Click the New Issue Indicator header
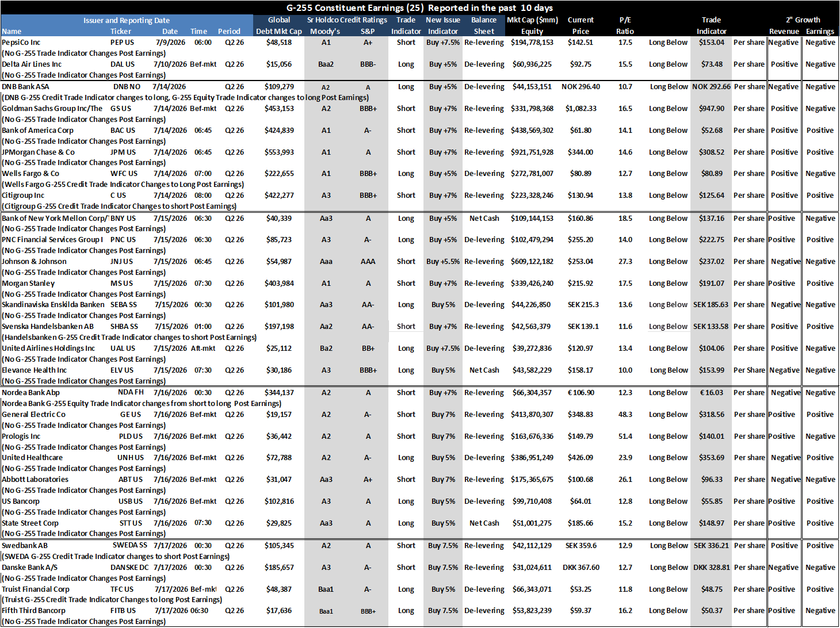 (443, 26)
